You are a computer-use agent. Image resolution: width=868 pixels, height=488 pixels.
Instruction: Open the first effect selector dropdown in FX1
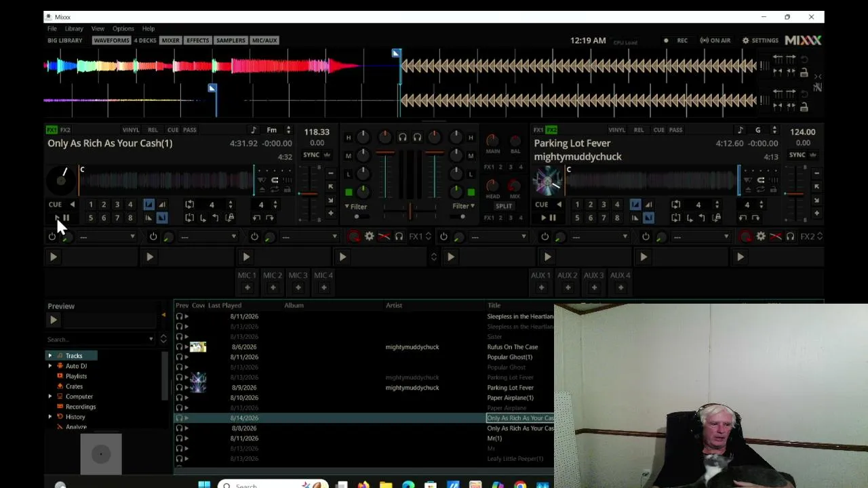tap(108, 237)
